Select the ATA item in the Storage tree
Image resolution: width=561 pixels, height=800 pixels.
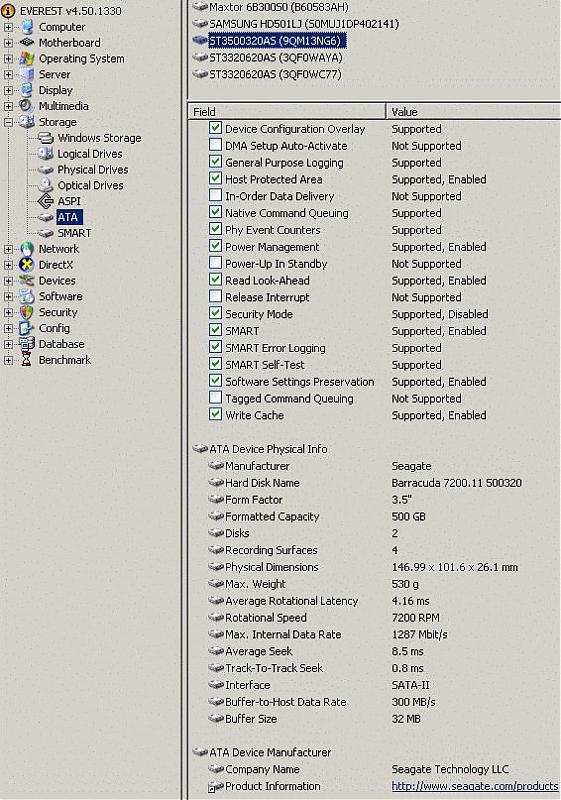tap(68, 217)
